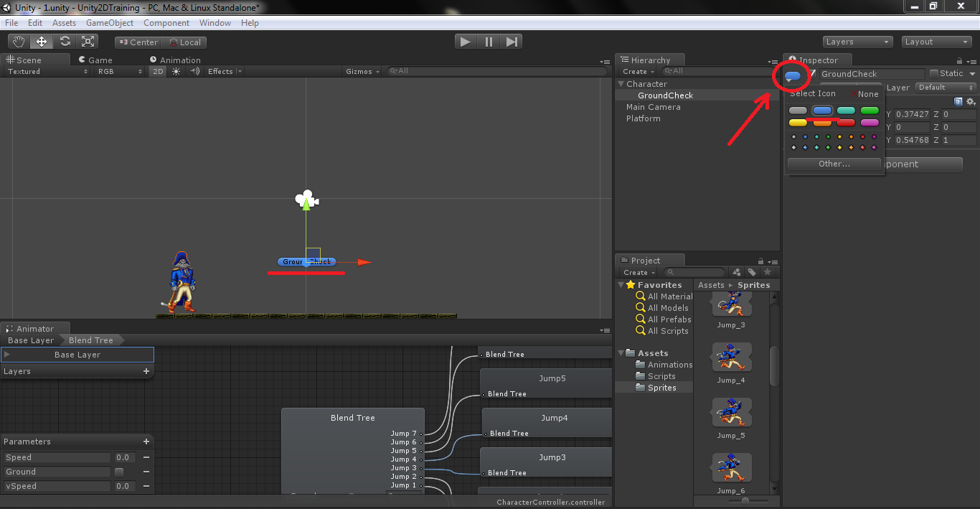Enable 2D mode in the Scene view
This screenshot has width=980, height=509.
(157, 71)
